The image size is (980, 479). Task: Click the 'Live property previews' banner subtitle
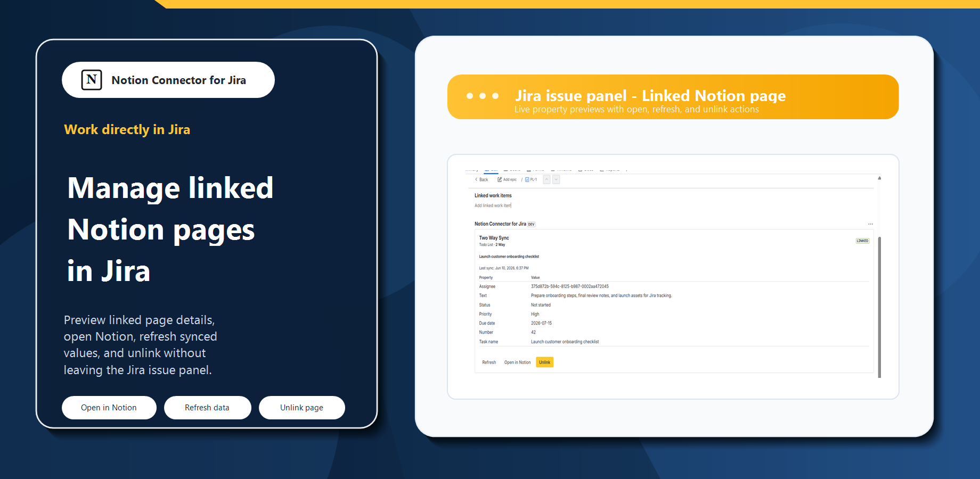click(x=636, y=109)
